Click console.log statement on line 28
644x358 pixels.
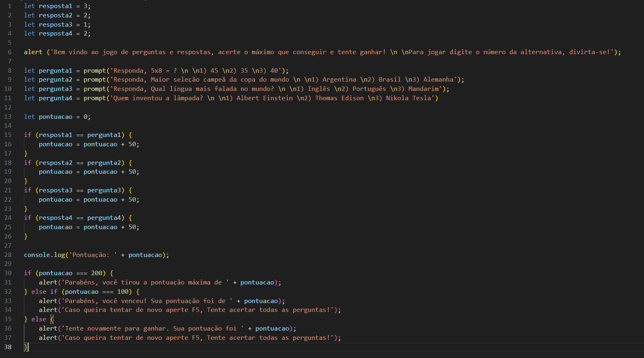point(97,255)
